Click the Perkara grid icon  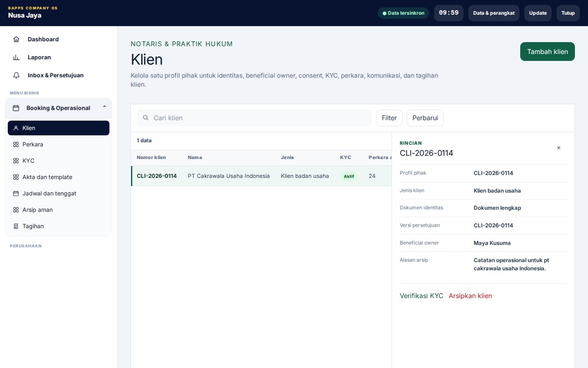16,144
